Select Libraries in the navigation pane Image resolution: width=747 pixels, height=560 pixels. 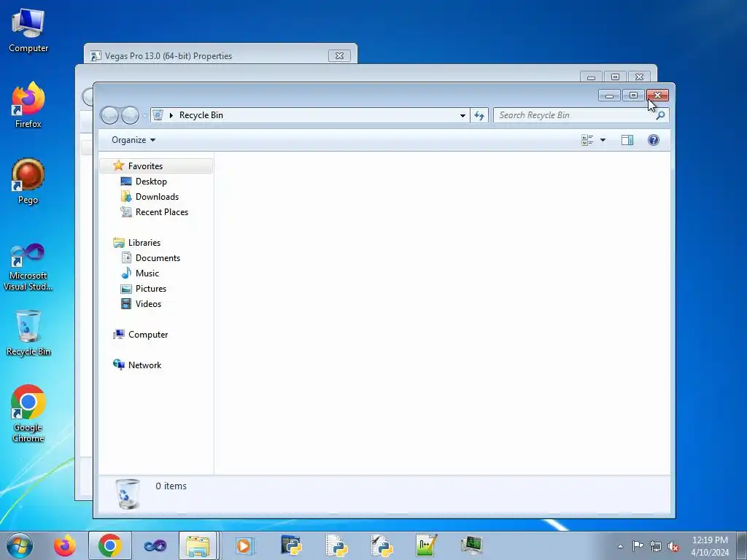tap(144, 242)
